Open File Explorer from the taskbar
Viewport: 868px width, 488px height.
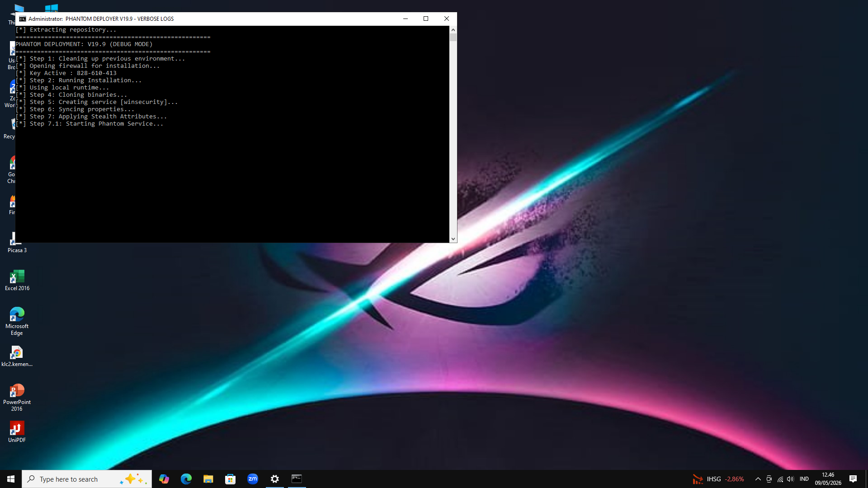[208, 479]
